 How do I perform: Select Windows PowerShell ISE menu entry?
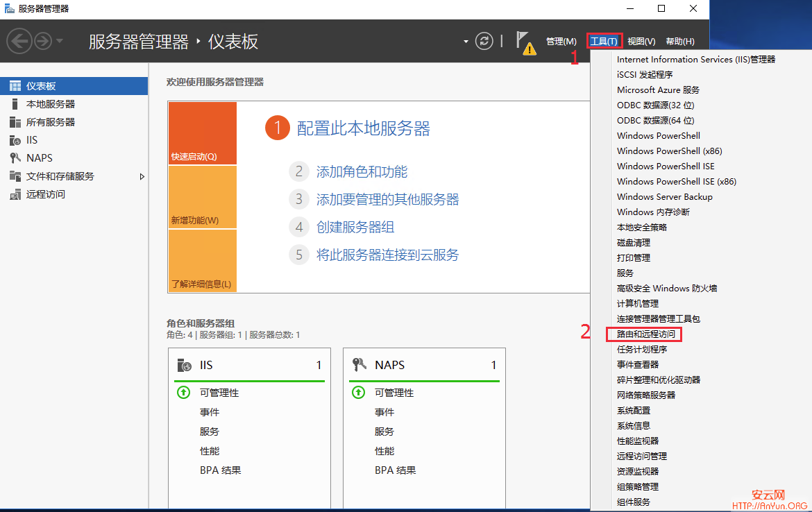click(x=665, y=167)
